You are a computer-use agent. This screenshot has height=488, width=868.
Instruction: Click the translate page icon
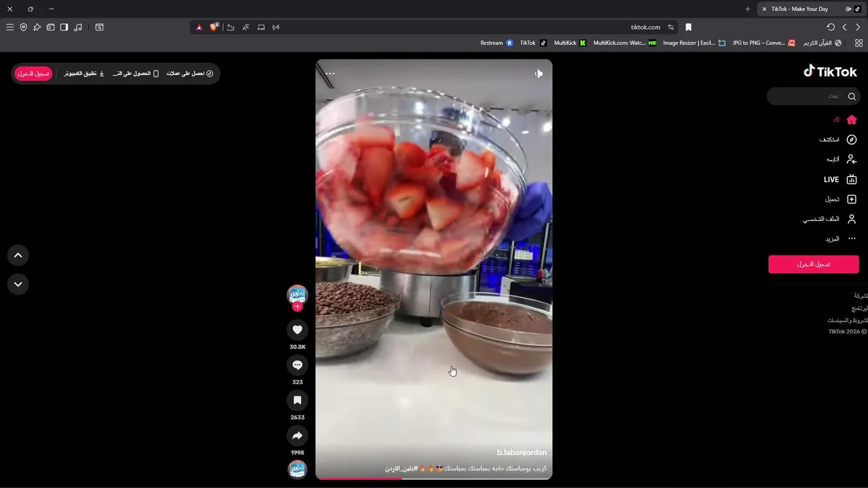pos(245,27)
